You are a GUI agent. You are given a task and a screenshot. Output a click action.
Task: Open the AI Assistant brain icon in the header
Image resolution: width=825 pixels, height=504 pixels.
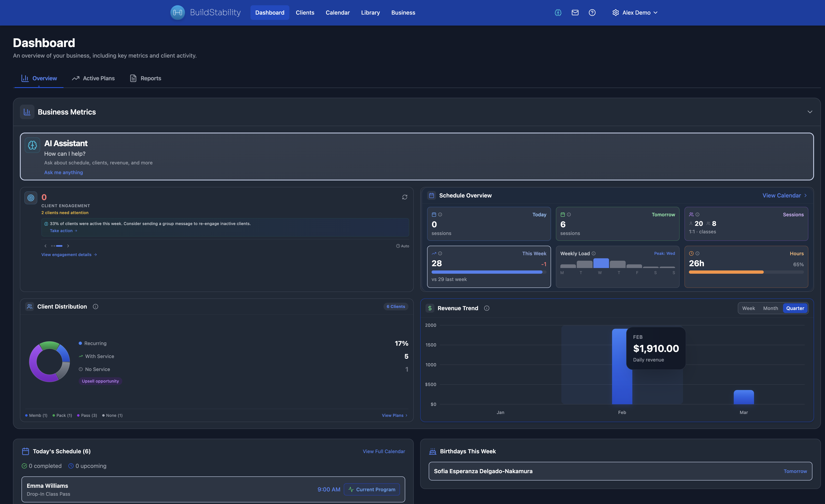(558, 12)
